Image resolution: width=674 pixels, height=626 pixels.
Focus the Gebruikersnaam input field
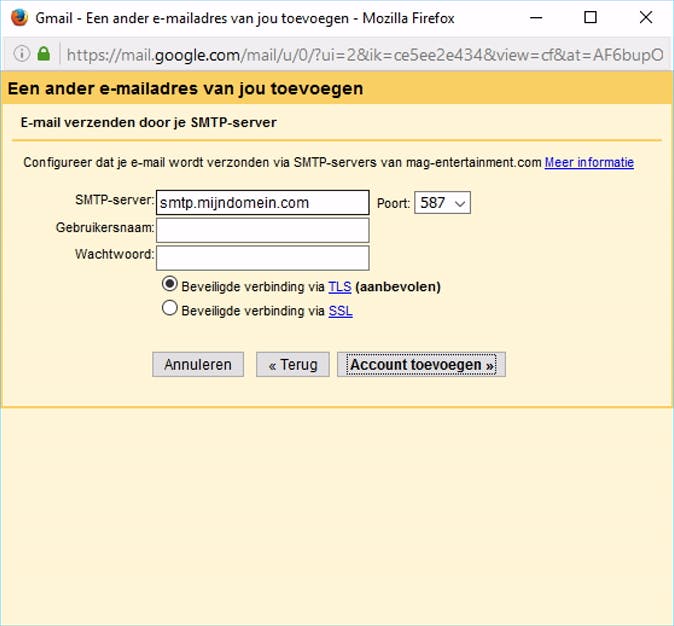pos(262,230)
